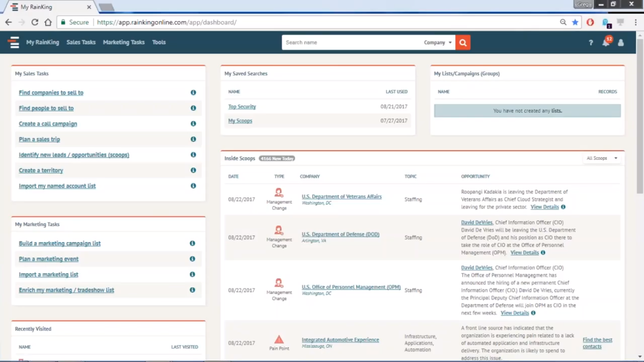Open the Company search type dropdown
644x362 pixels.
(438, 42)
